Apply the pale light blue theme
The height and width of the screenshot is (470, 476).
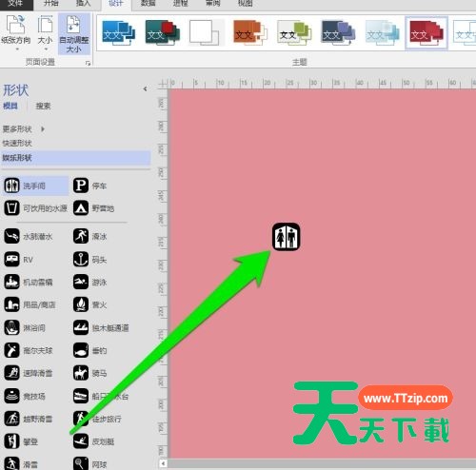(382, 32)
